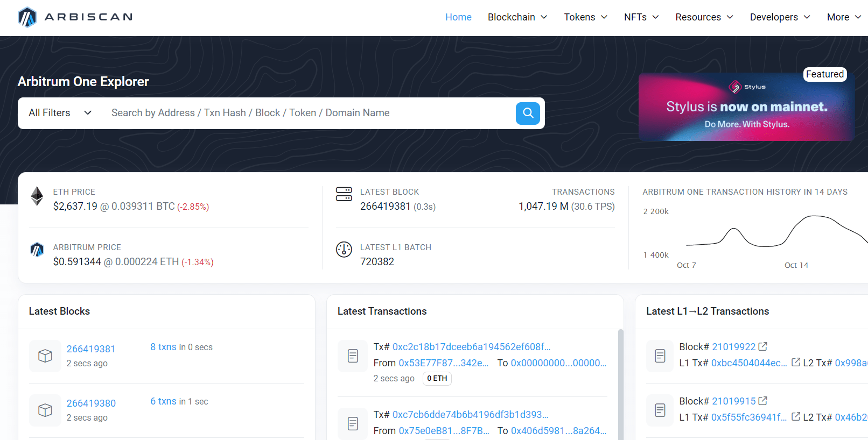The image size is (868, 440).
Task: Open L2 Tx 0x46b2... link
Action: tap(851, 417)
